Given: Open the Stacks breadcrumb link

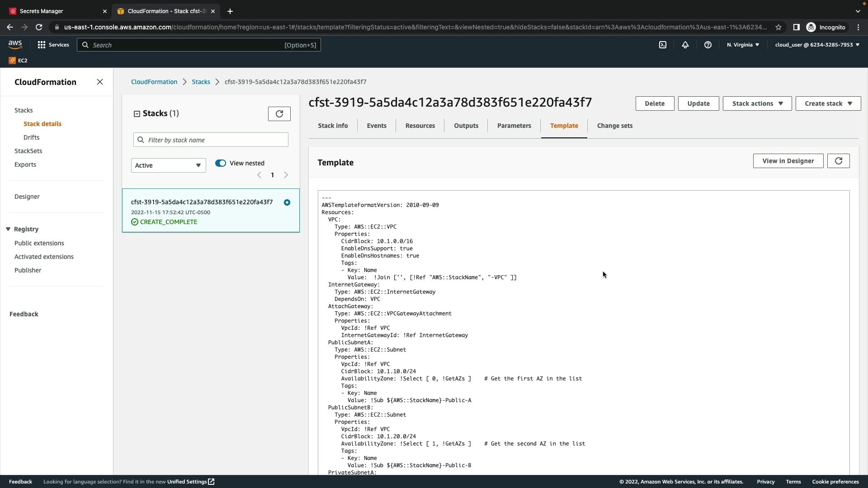Looking at the screenshot, I should click(x=201, y=82).
